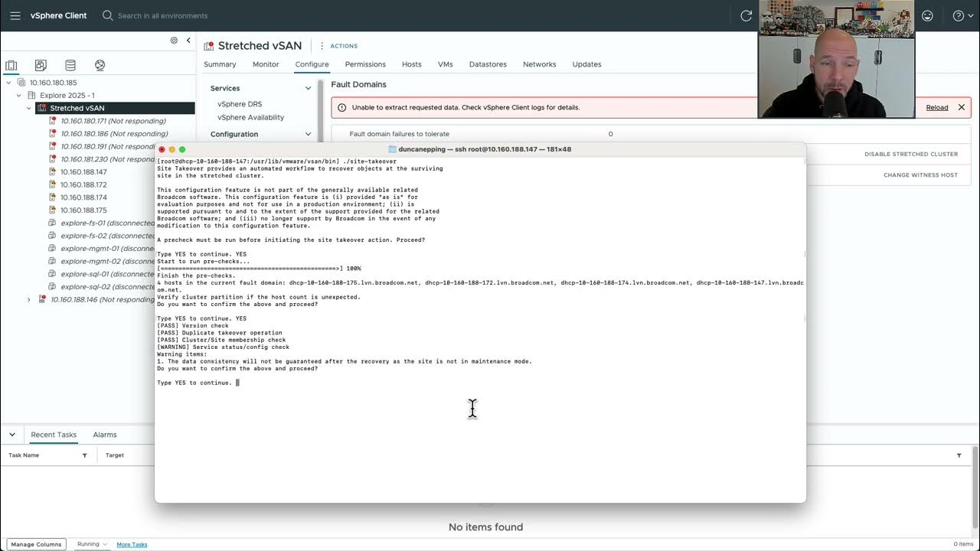The height and width of the screenshot is (551, 980).
Task: Open the Running tasks filter dropdown
Action: [92, 544]
